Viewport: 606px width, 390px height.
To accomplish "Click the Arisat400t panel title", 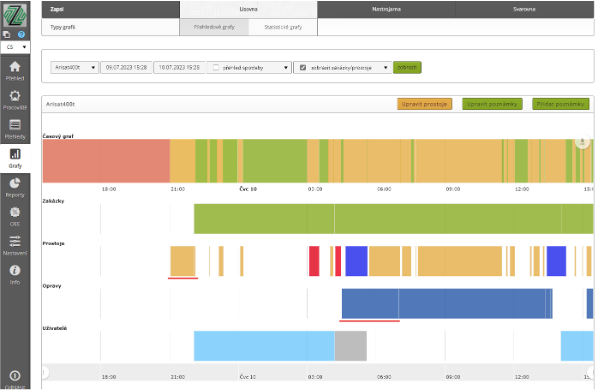I will point(60,104).
